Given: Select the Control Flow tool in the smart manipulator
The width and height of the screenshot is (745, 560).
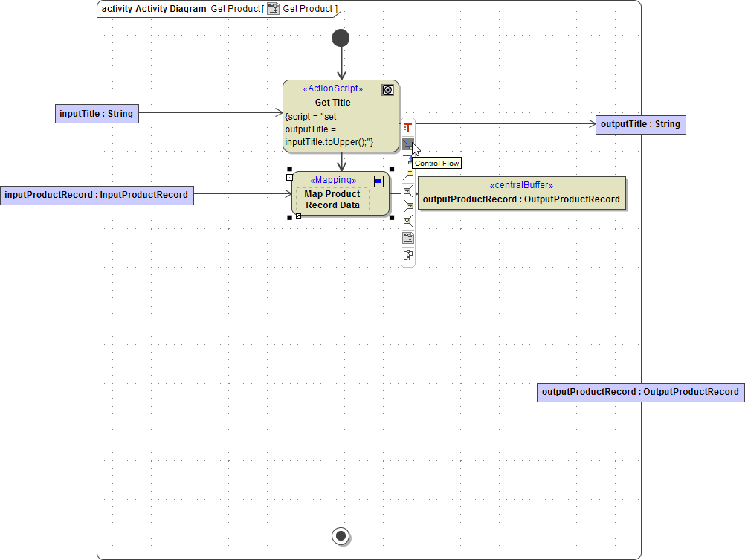Looking at the screenshot, I should [407, 144].
